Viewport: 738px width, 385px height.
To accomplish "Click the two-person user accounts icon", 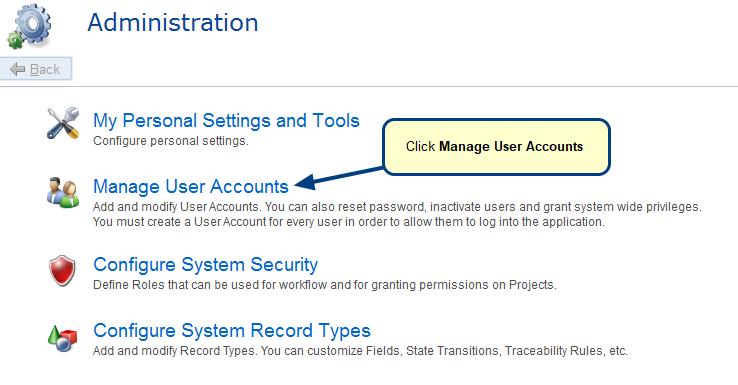I will pyautogui.click(x=63, y=192).
